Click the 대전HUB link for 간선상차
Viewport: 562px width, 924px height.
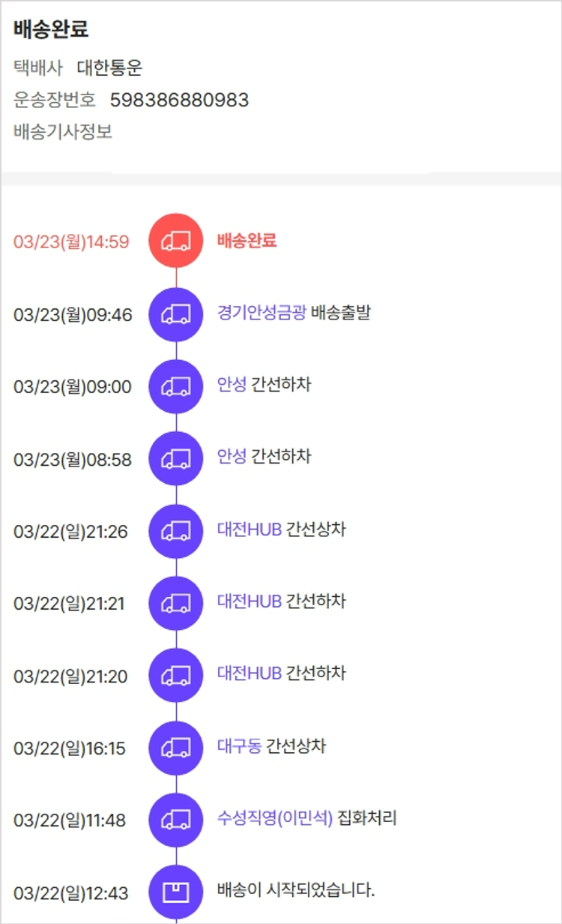tap(250, 529)
